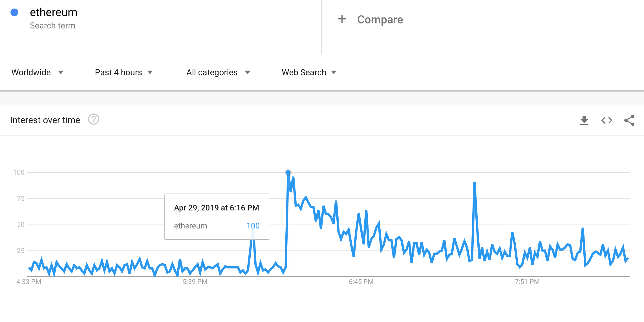Edit the ethereum search term
Image resolution: width=644 pixels, height=322 pixels.
click(x=54, y=12)
